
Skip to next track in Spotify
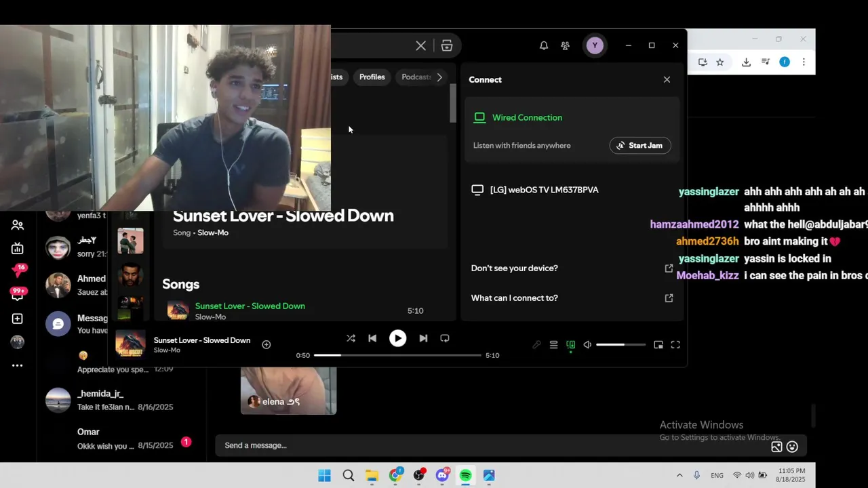click(x=423, y=338)
